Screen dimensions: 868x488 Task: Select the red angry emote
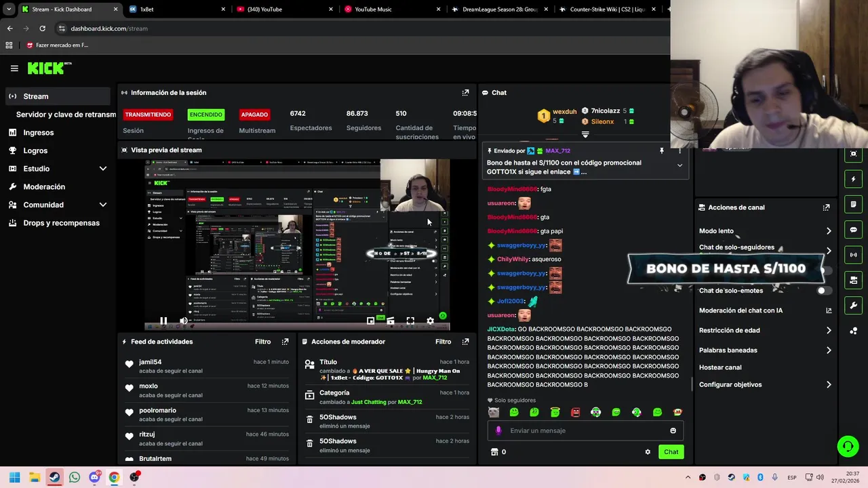(575, 412)
